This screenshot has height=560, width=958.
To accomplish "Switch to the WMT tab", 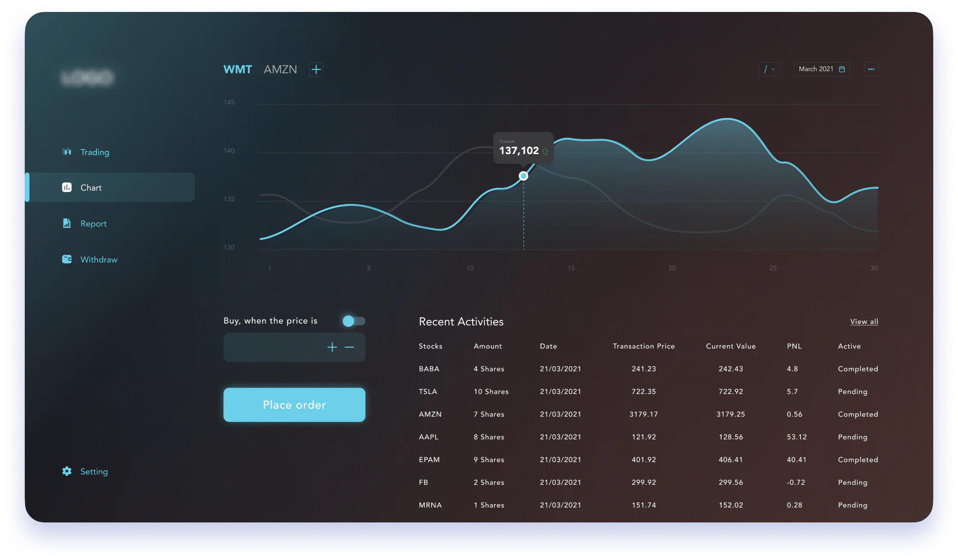I will tap(238, 69).
